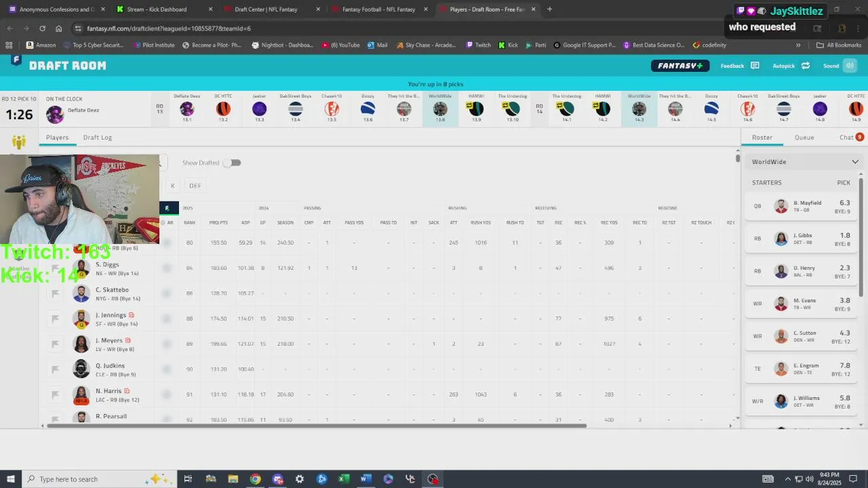Click the Q. Judkins player headshot
868x488 pixels.
81,369
